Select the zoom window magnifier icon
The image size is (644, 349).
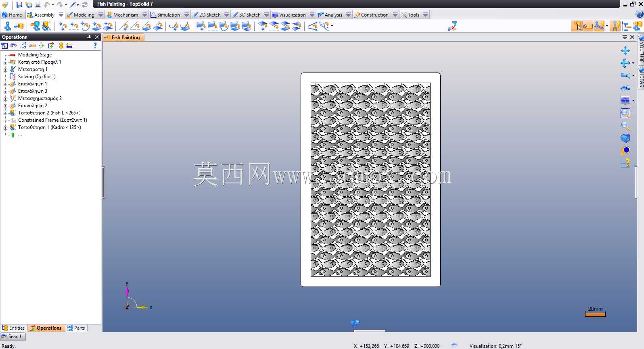click(625, 113)
